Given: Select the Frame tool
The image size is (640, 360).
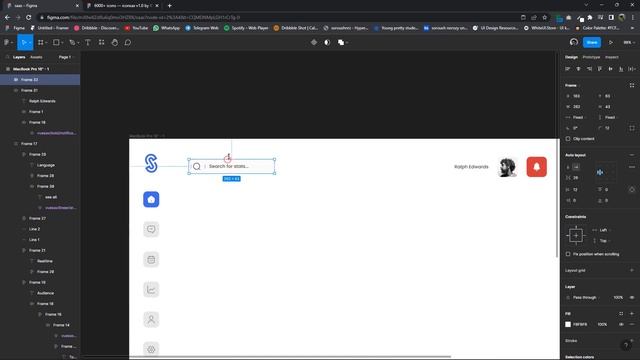Looking at the screenshot, I should pos(40,42).
